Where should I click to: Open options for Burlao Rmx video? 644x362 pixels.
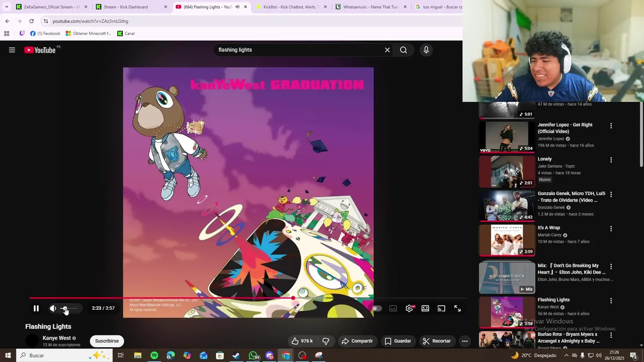[x=611, y=335]
